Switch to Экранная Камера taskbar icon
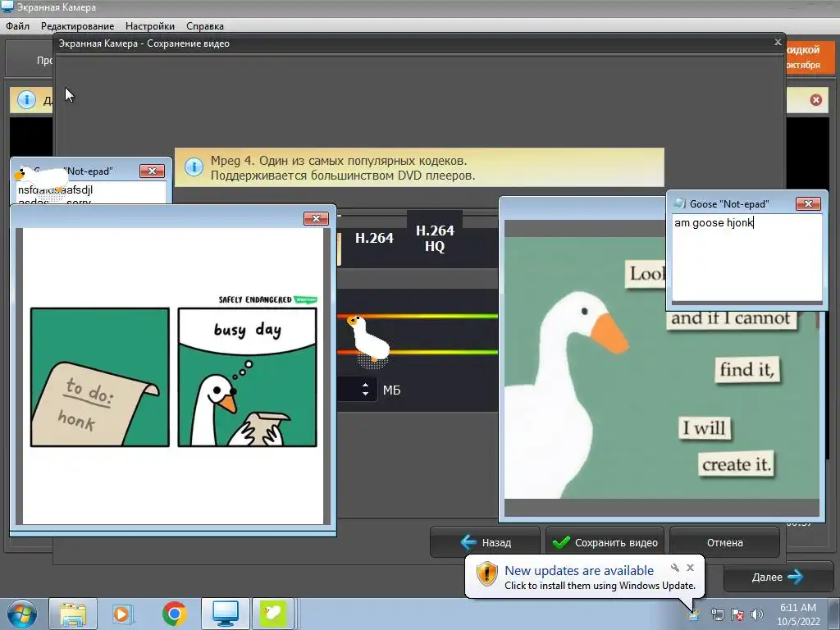The width and height of the screenshot is (840, 630). 226,614
